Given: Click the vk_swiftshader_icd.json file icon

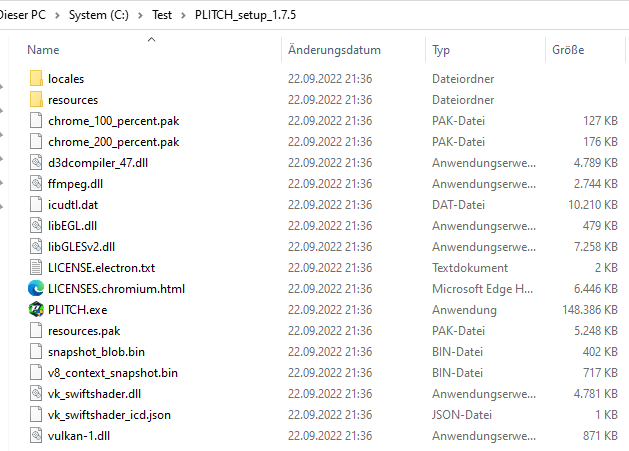Looking at the screenshot, I should pos(36,414).
